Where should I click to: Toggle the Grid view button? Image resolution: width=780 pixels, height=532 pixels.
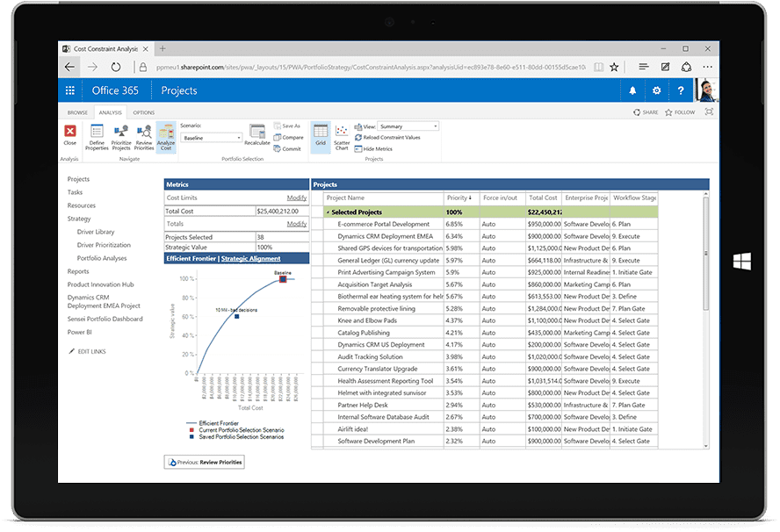pos(321,134)
